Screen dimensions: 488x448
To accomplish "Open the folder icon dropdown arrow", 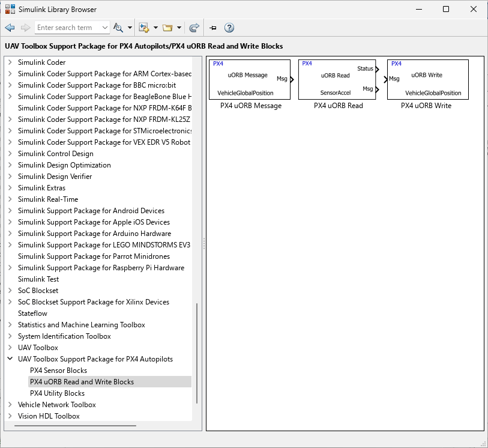I will pyautogui.click(x=179, y=28).
